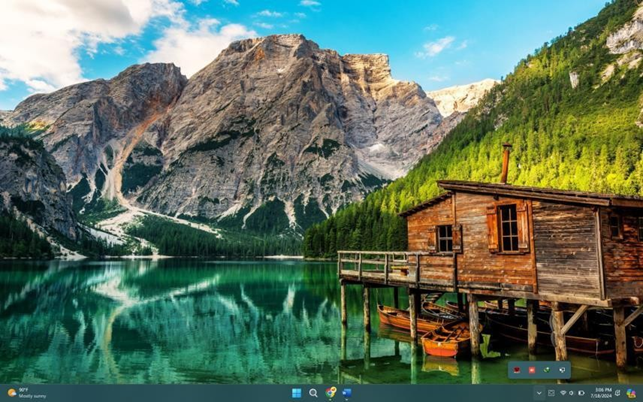Click the dark red icon in overflow tray

coord(517,370)
